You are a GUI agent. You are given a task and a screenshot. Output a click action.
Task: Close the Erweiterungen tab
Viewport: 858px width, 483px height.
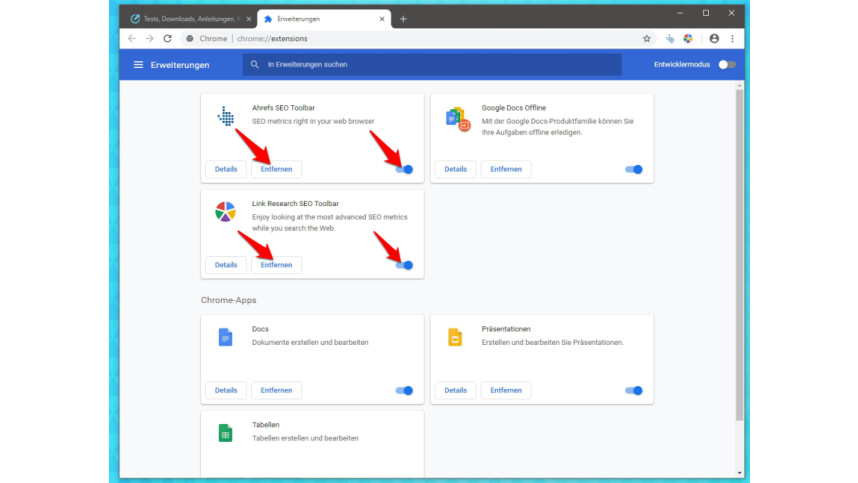(382, 19)
